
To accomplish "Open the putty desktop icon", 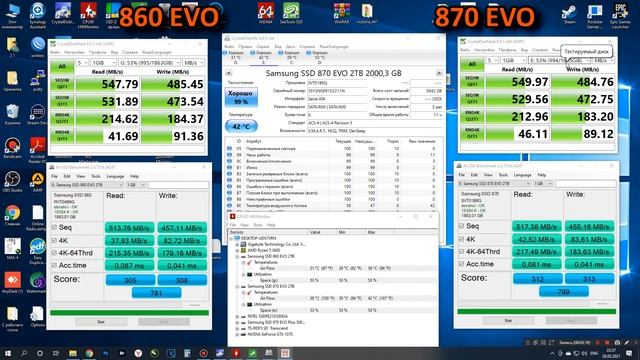I will (38, 80).
